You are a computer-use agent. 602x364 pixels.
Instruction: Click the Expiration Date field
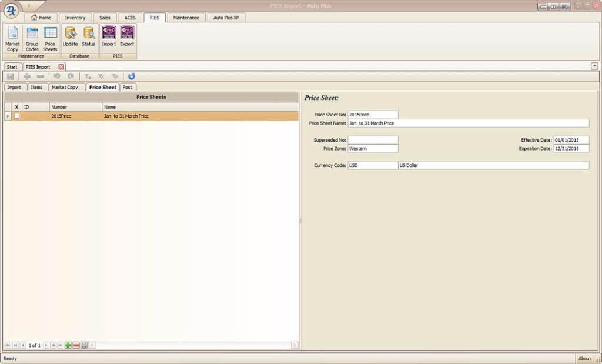click(571, 149)
